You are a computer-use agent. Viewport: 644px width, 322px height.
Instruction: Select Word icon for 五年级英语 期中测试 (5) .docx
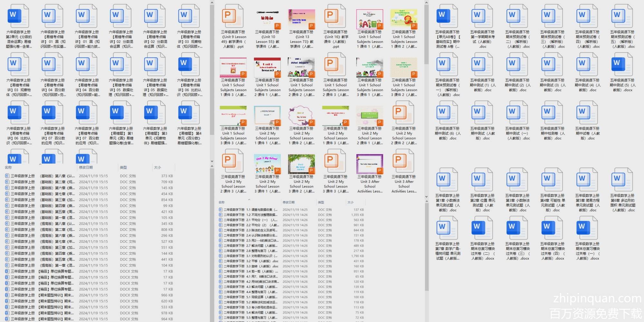point(622,64)
